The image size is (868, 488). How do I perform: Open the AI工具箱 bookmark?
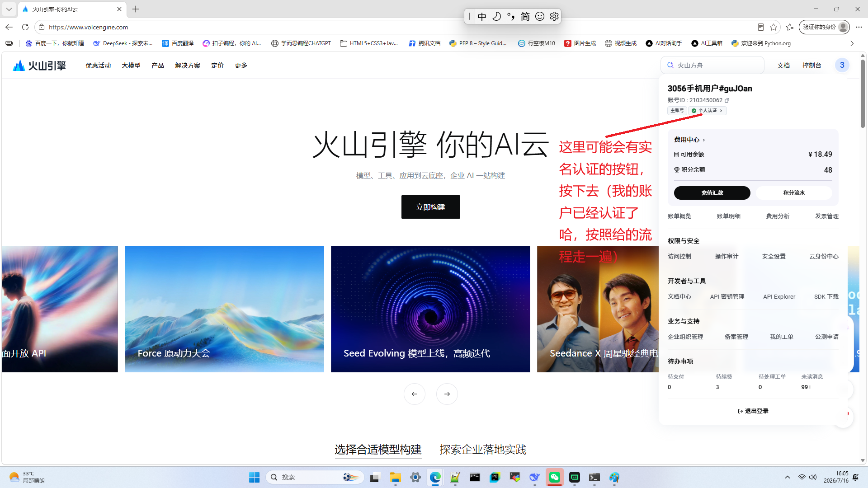point(707,43)
